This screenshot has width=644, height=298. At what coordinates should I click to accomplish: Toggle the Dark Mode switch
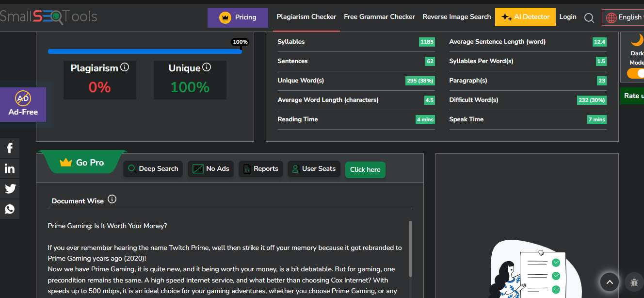click(636, 73)
